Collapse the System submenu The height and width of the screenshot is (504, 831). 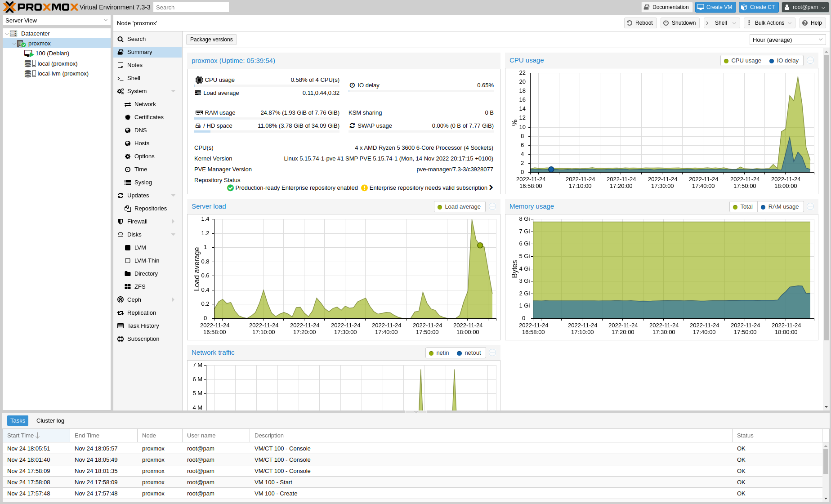click(173, 91)
